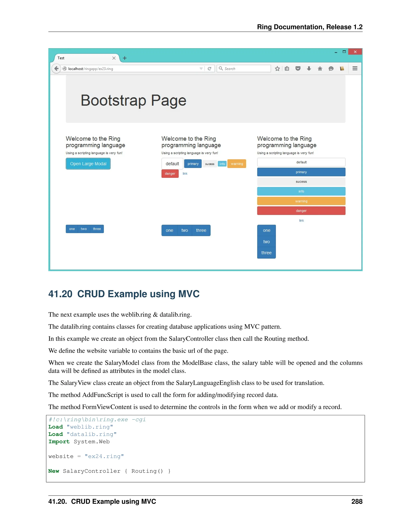Go to the browser home icon
This screenshot has height=532, width=411.
click(320, 69)
